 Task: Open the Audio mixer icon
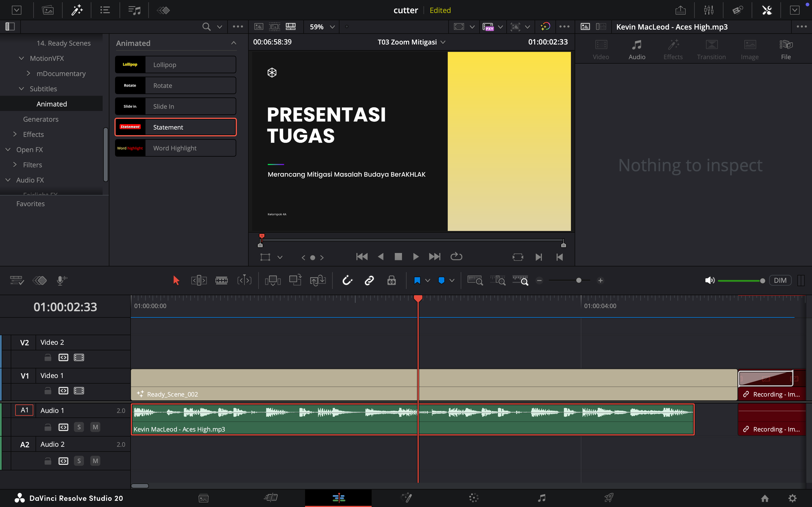click(x=709, y=10)
